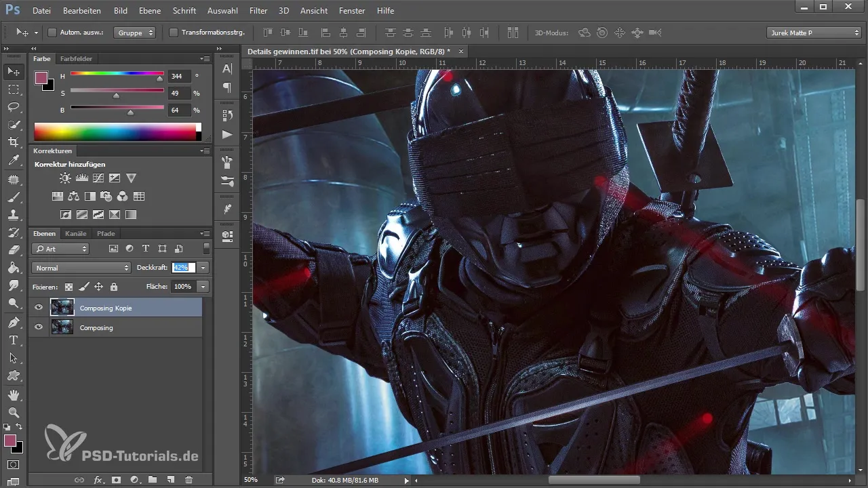Open the Deckkraft slider dropdown arrow
The image size is (868, 488).
pyautogui.click(x=203, y=268)
